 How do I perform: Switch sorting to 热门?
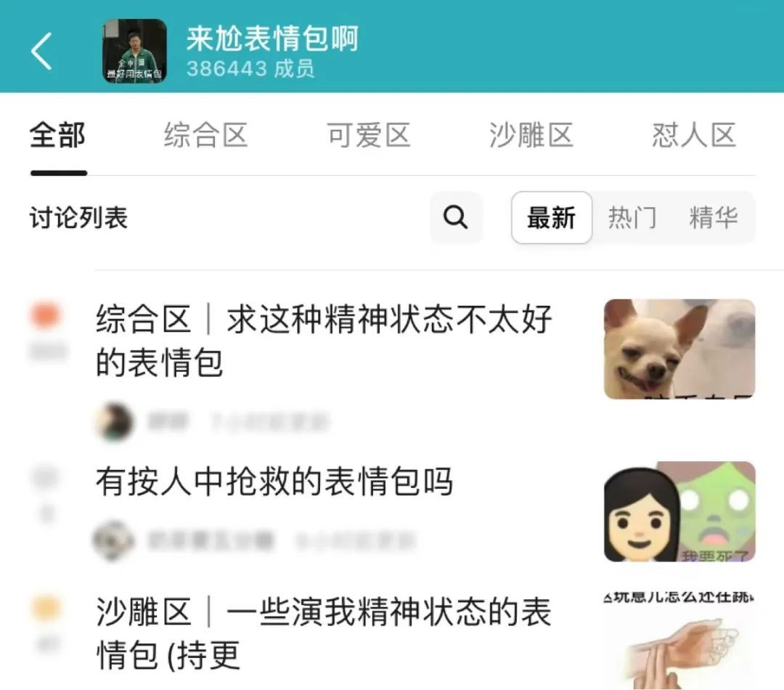click(x=632, y=218)
